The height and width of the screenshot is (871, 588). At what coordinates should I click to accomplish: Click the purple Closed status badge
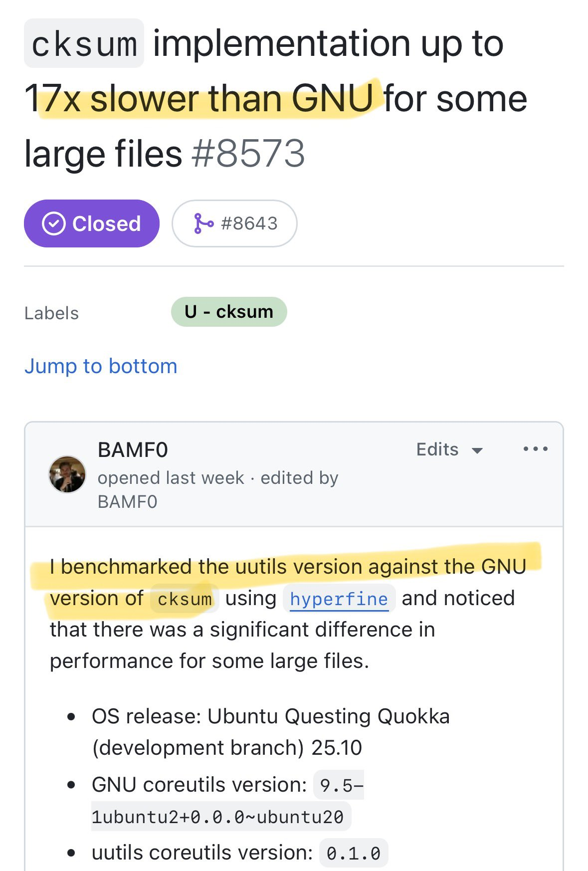tap(92, 223)
